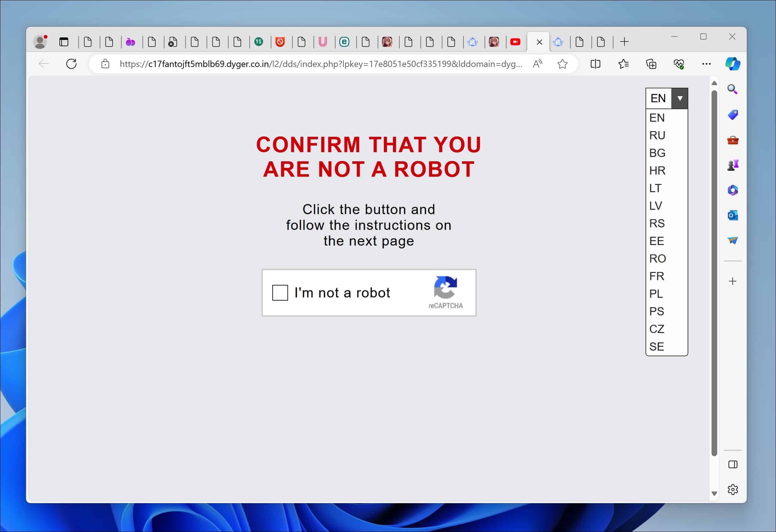Open sidebar Search magnifier icon
776x532 pixels.
(732, 89)
